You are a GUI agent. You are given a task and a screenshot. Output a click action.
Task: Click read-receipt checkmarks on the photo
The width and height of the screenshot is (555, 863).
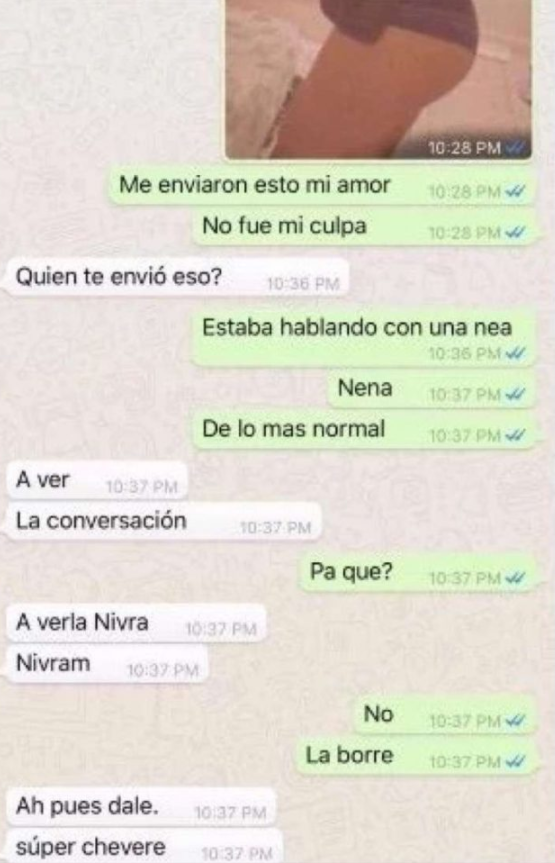(516, 148)
